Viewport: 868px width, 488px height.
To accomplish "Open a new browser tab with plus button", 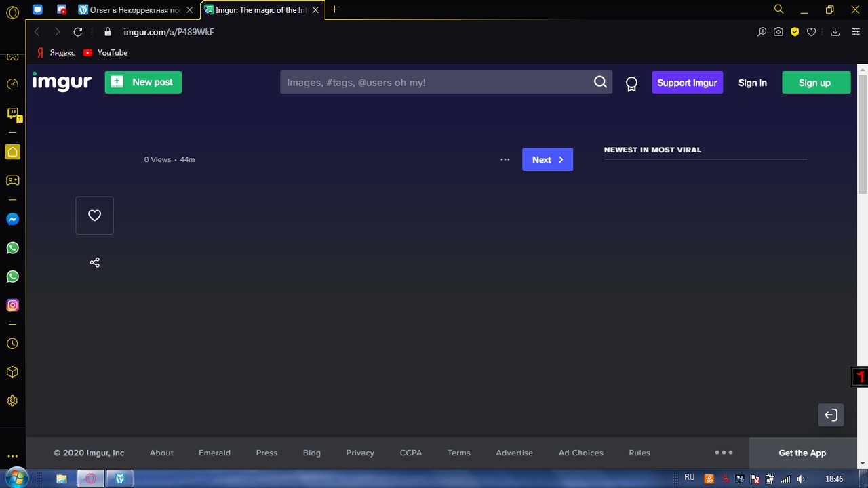I will click(334, 9).
